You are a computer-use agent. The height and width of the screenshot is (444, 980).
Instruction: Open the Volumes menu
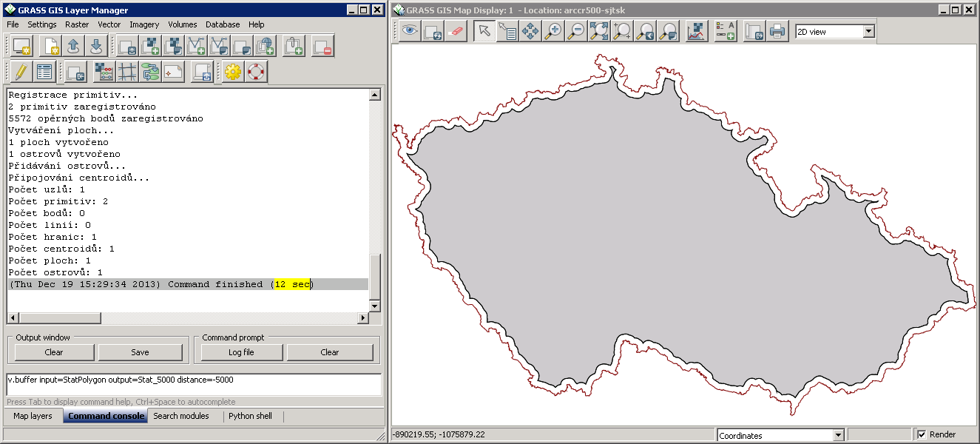coord(182,24)
